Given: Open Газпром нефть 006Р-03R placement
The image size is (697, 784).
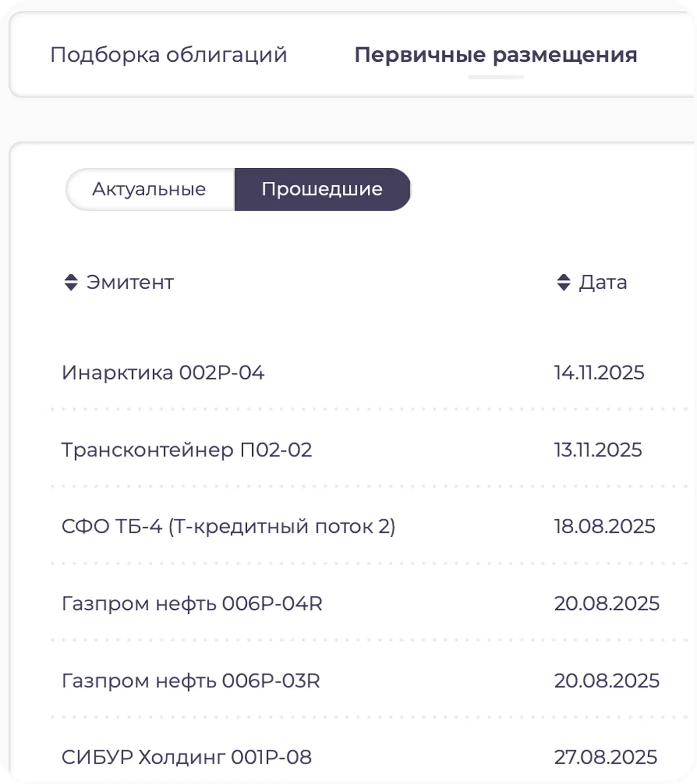Looking at the screenshot, I should point(191,680).
